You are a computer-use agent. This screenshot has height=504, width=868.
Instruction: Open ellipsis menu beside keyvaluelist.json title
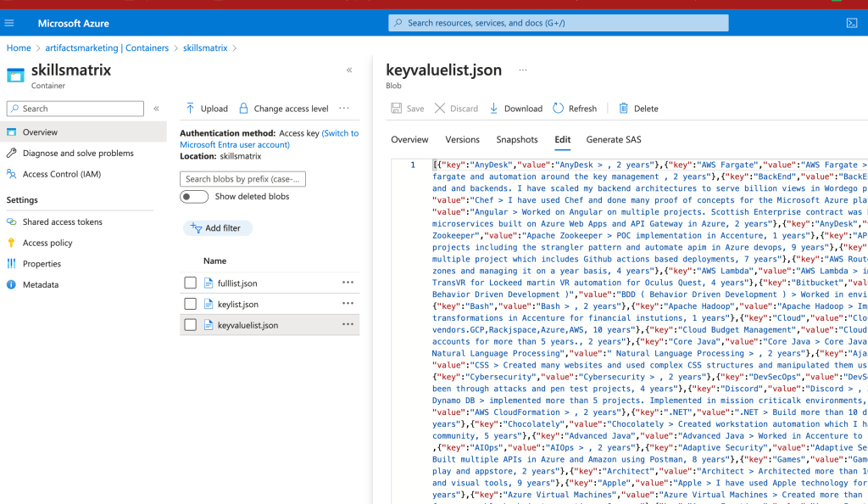tap(522, 70)
